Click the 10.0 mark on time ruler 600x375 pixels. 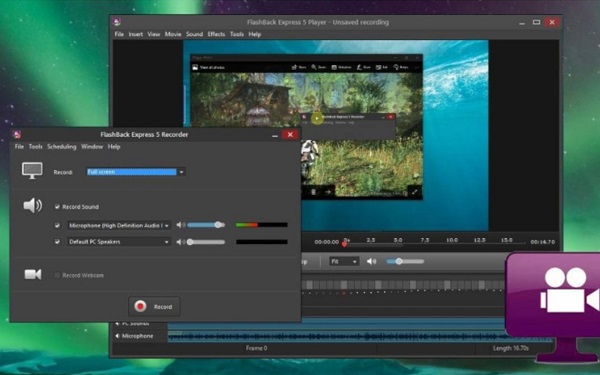click(452, 240)
